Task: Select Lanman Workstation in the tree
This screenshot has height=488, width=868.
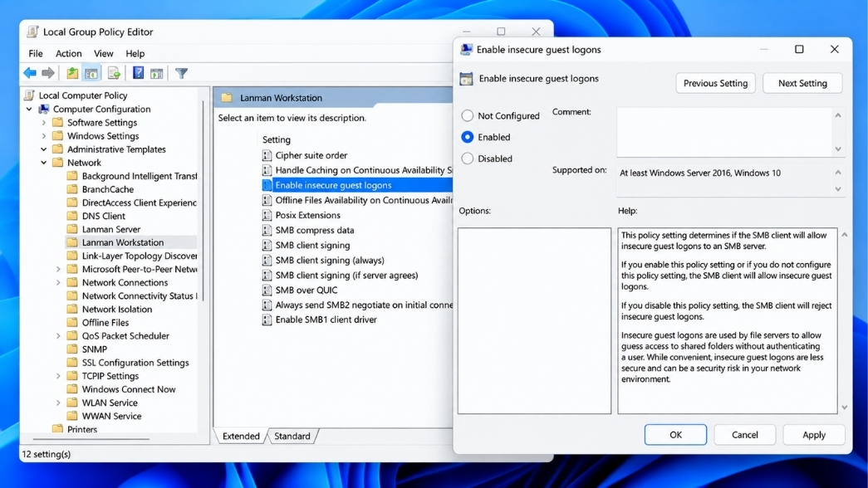Action: tap(123, 242)
